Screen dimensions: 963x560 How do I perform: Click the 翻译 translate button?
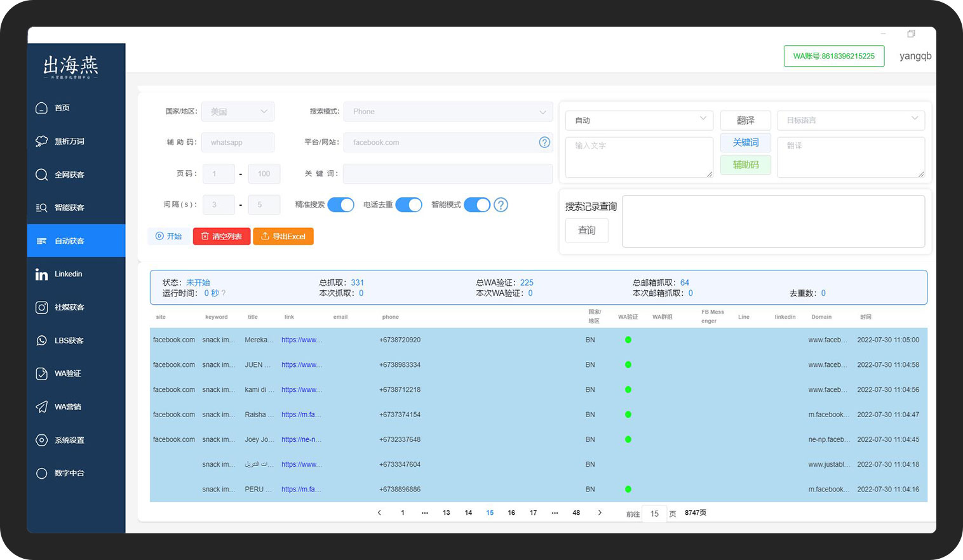click(x=746, y=120)
